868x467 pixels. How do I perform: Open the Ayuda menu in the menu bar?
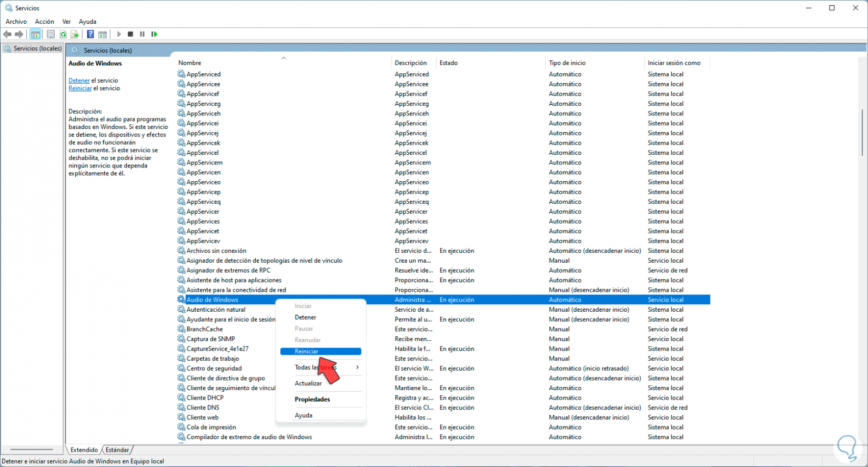coord(87,22)
